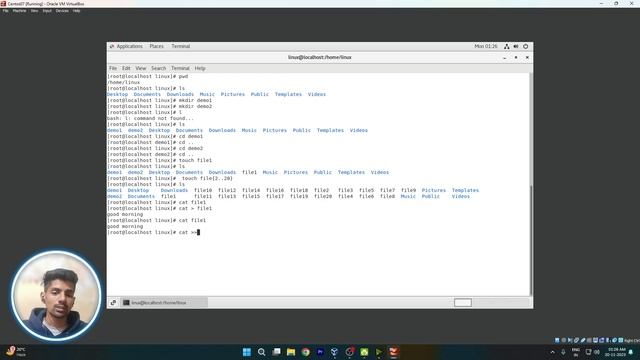Click the Mon 01:26 clock in panel
This screenshot has width=640, height=360.
click(486, 47)
